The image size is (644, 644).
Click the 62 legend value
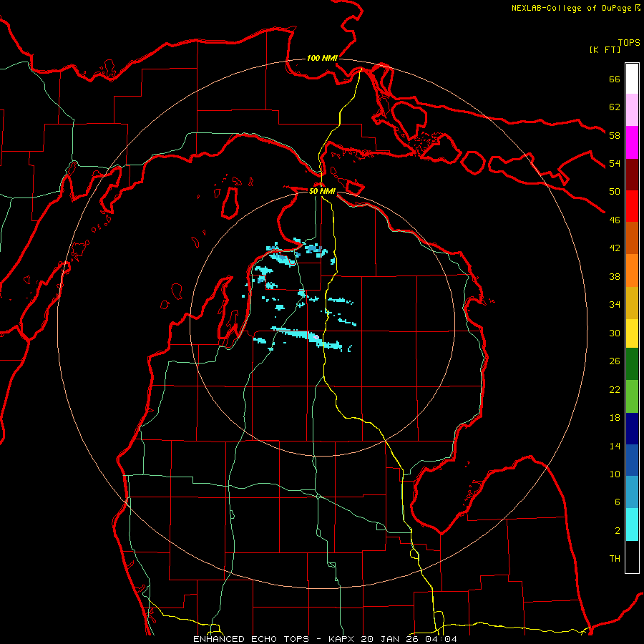pyautogui.click(x=615, y=107)
